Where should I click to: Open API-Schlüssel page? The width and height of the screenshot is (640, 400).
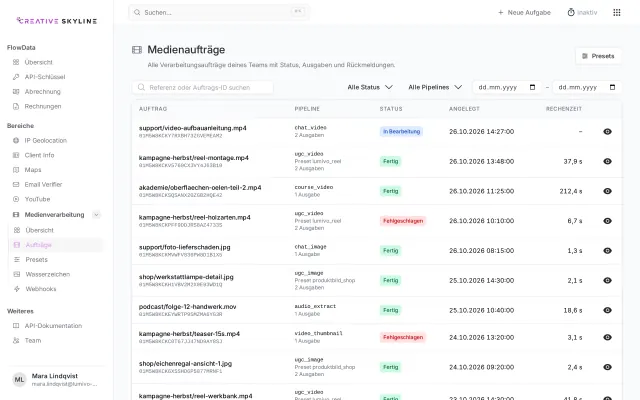(44, 77)
